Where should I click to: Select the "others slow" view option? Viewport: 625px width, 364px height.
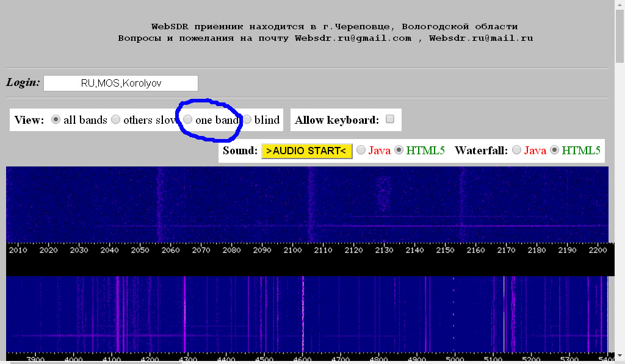[x=115, y=120]
